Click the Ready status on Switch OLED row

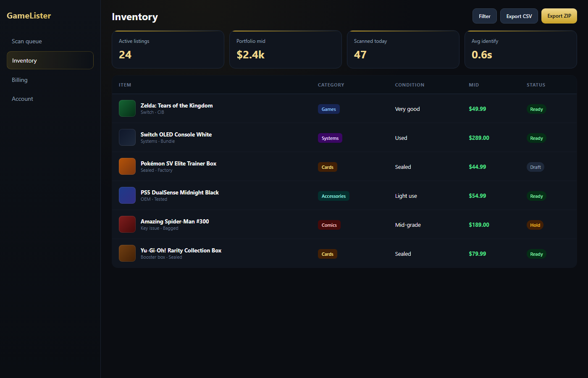536,138
